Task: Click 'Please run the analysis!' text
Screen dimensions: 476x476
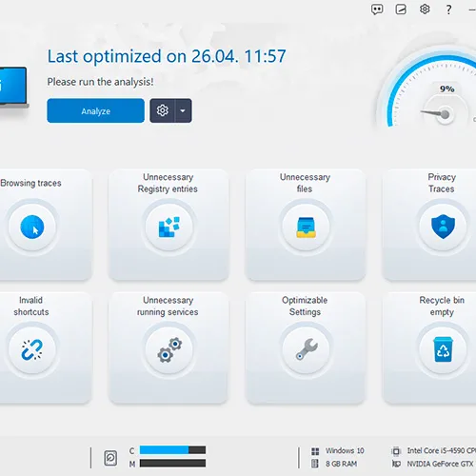Action: click(100, 82)
